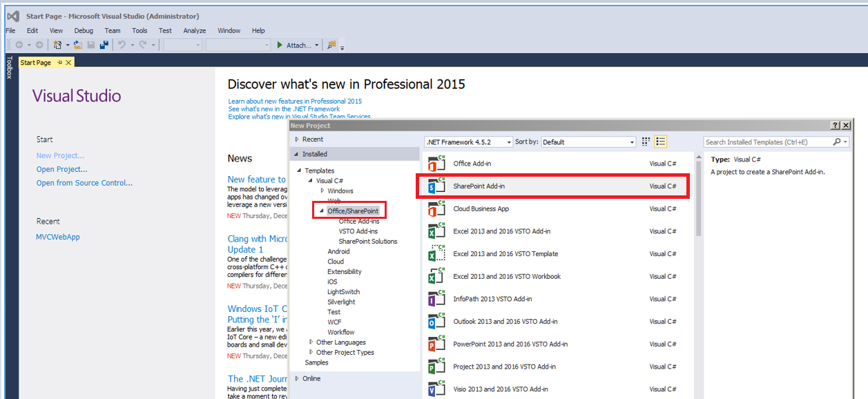868x399 pixels.
Task: Click the New Project... start link
Action: (x=60, y=155)
